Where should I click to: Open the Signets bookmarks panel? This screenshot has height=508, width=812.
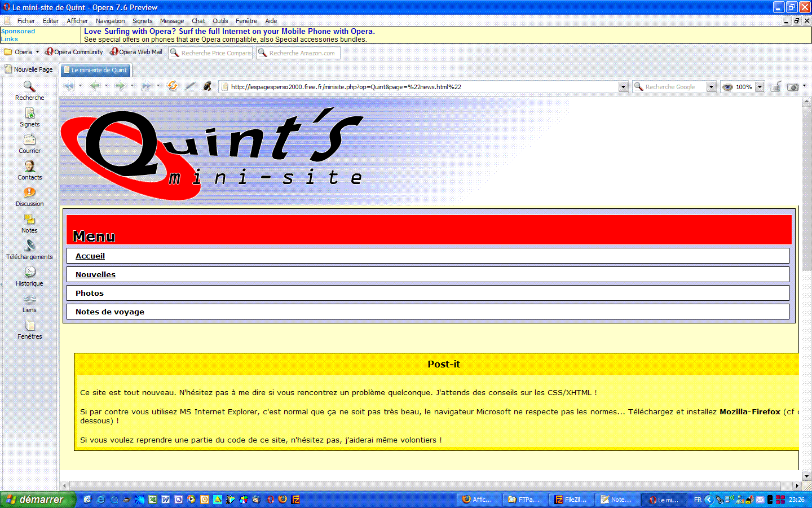29,117
